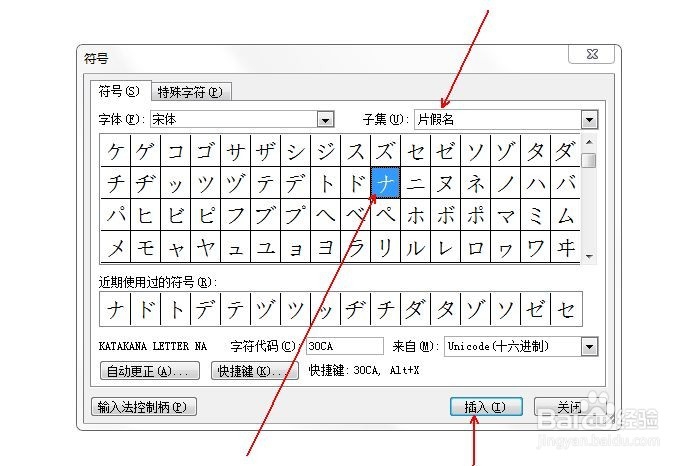This screenshot has width=700, height=466.
Task: Select the パ symbol in the grid
Action: click(x=116, y=215)
